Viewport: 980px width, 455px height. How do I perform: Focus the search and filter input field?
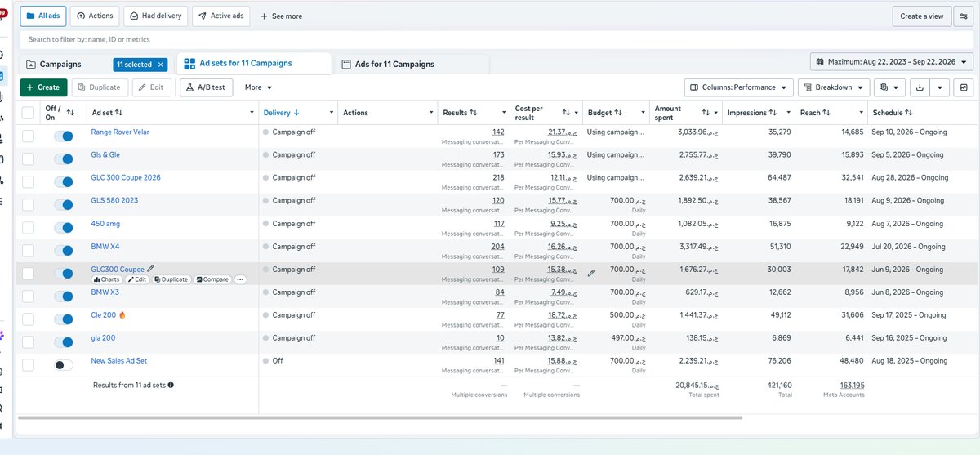coord(497,39)
